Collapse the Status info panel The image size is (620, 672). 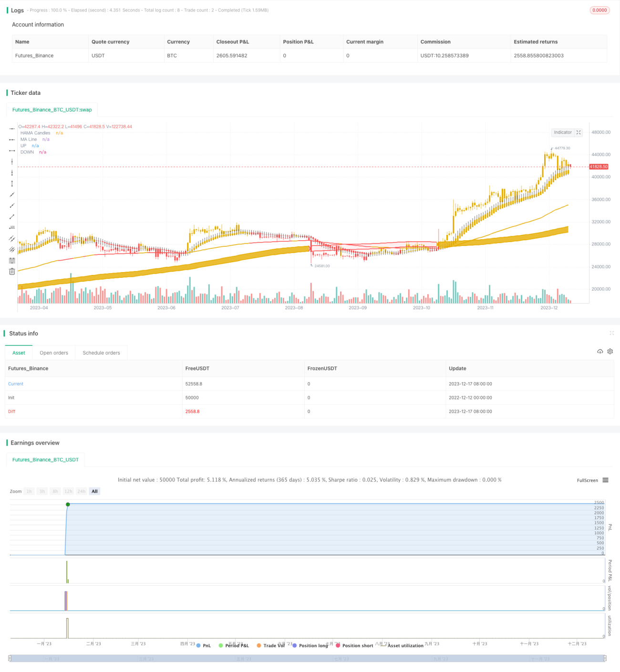coord(611,333)
